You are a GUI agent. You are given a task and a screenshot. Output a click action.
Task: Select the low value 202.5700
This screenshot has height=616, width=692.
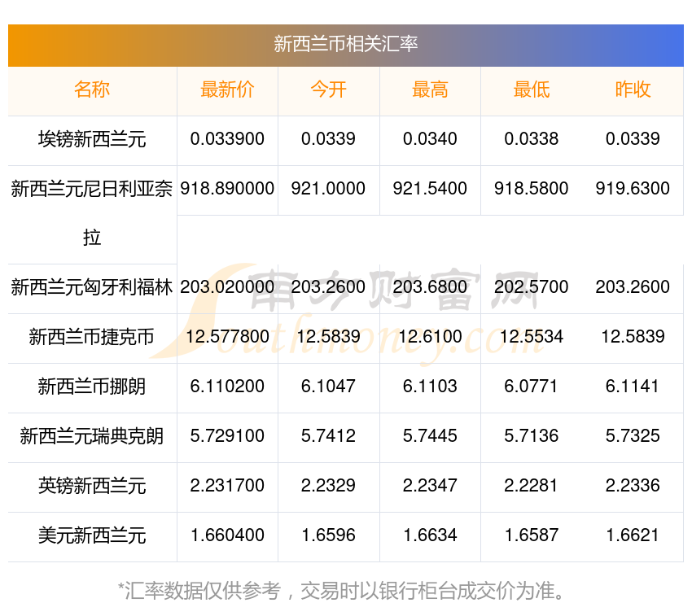[x=532, y=286]
